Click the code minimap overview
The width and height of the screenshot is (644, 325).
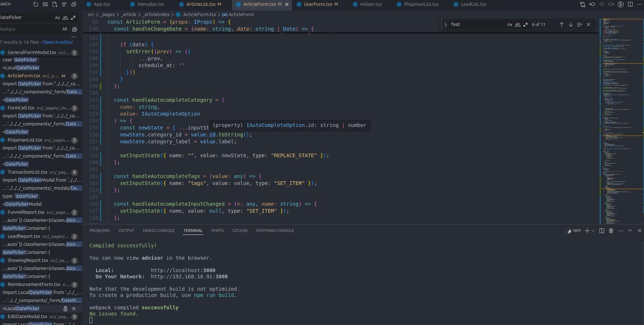click(x=617, y=109)
